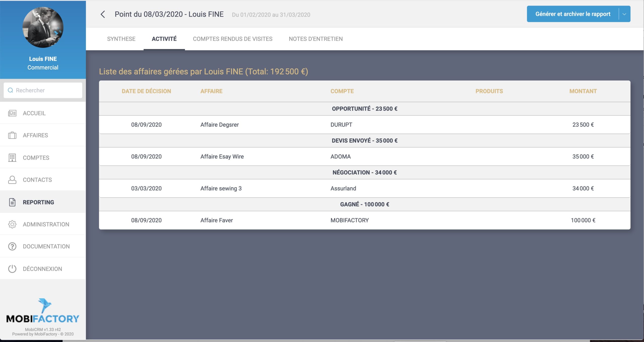Click the Documentation question mark icon
This screenshot has width=644, height=342.
[x=12, y=246]
